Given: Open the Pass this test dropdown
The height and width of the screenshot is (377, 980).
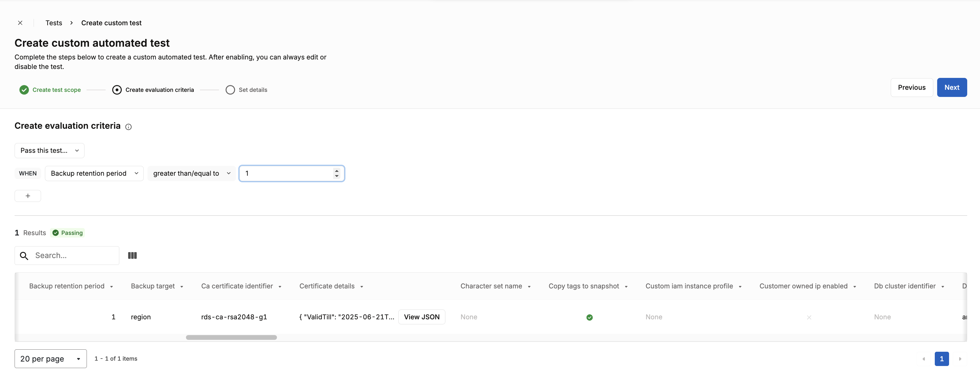Looking at the screenshot, I should coord(49,150).
